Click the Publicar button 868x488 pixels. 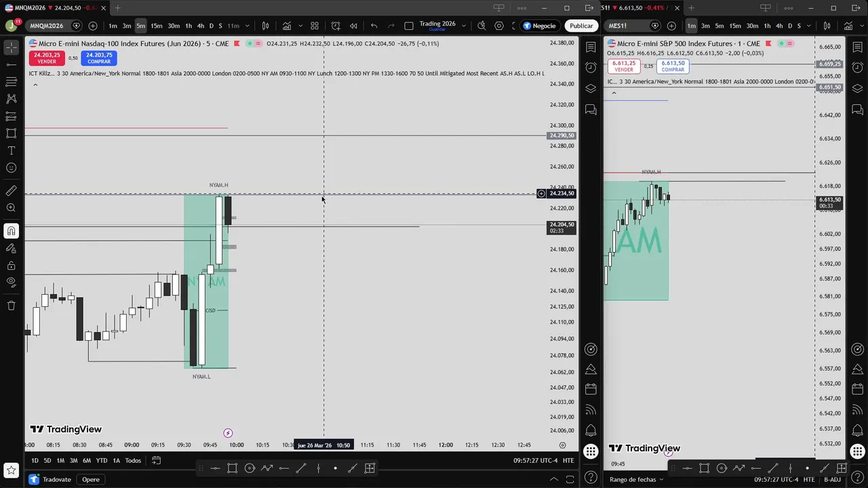coord(581,26)
